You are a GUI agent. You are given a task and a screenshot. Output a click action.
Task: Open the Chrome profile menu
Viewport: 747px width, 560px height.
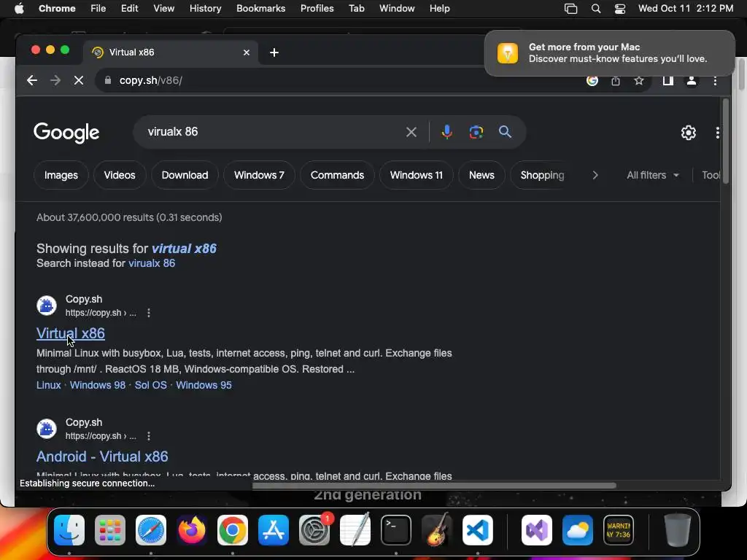pyautogui.click(x=692, y=81)
